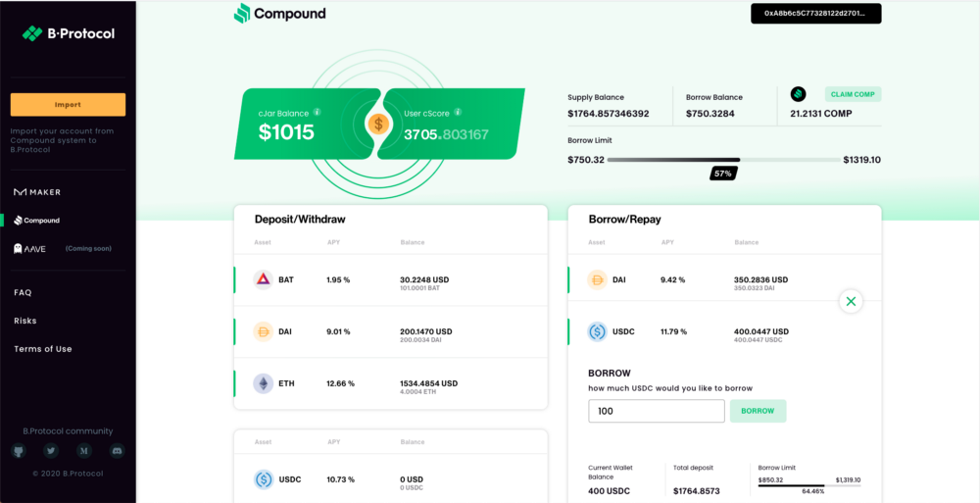Image resolution: width=980 pixels, height=503 pixels.
Task: Click the CLAIM COMP button
Action: point(854,94)
